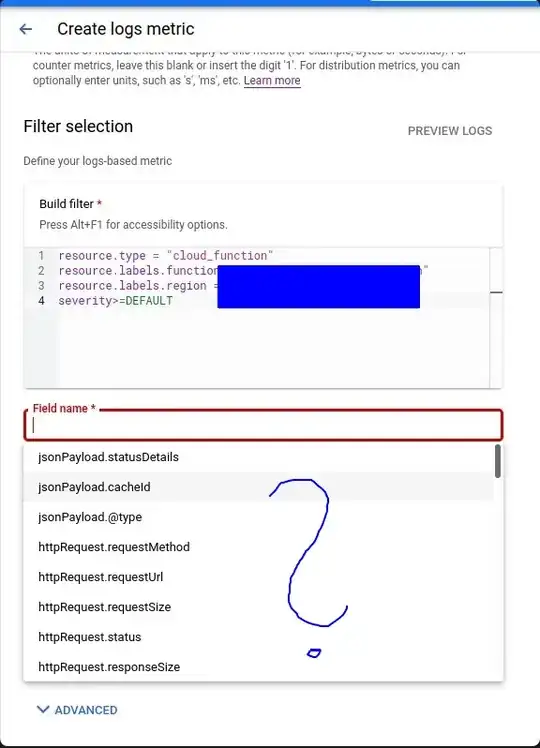Select httpRequest.responseSize option
Viewport: 540px width, 748px height.
pos(258,667)
